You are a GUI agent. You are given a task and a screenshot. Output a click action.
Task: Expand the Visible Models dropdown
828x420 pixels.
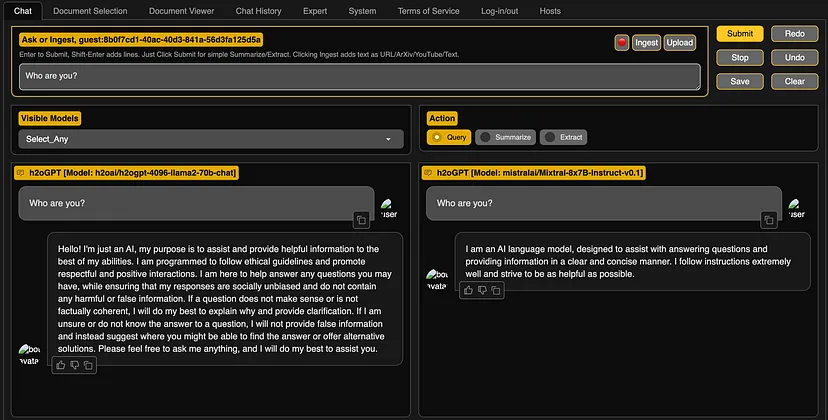[x=211, y=139]
